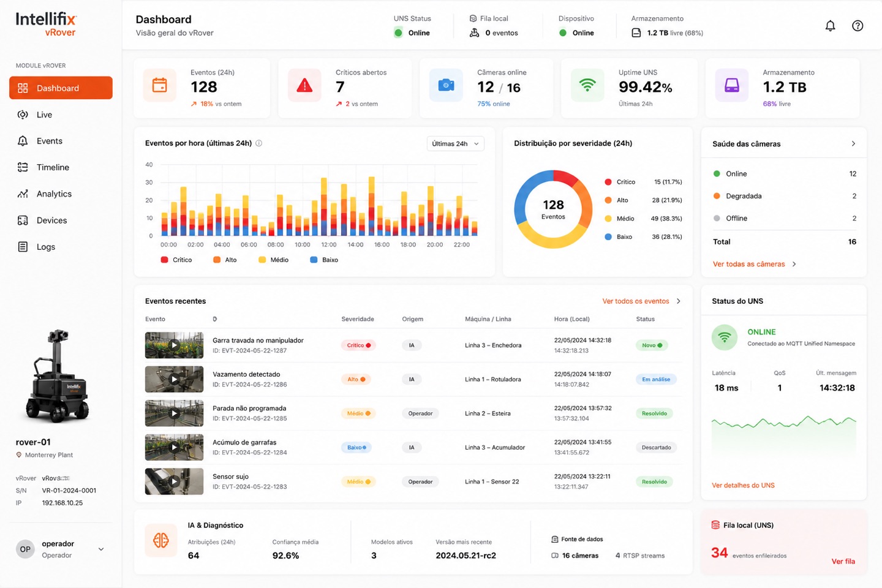Click the red critical warning triangle icon

point(304,86)
